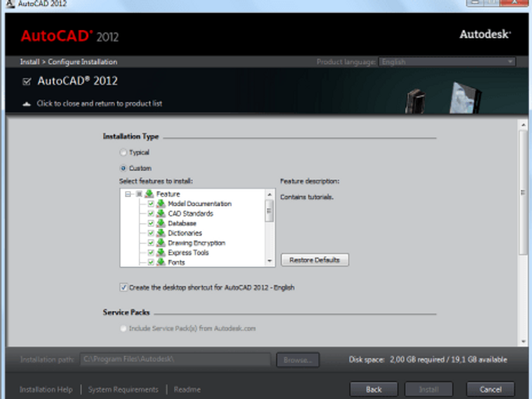Uncheck the Model Documentation feature checkbox
The height and width of the screenshot is (399, 532).
(x=150, y=204)
